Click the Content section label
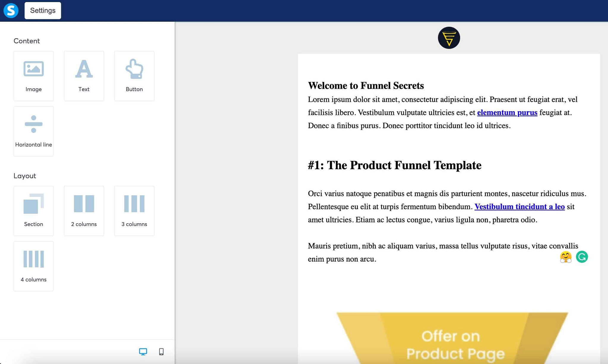 click(x=27, y=41)
